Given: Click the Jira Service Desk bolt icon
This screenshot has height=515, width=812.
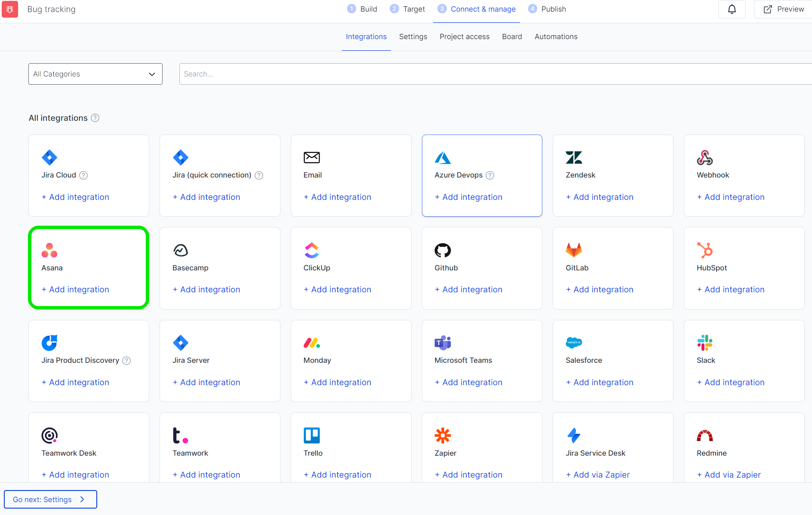Looking at the screenshot, I should pos(574,435).
